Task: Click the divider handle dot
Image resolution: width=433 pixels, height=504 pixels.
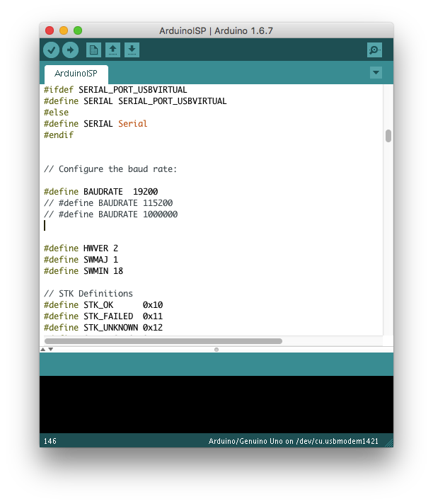Action: tap(216, 350)
